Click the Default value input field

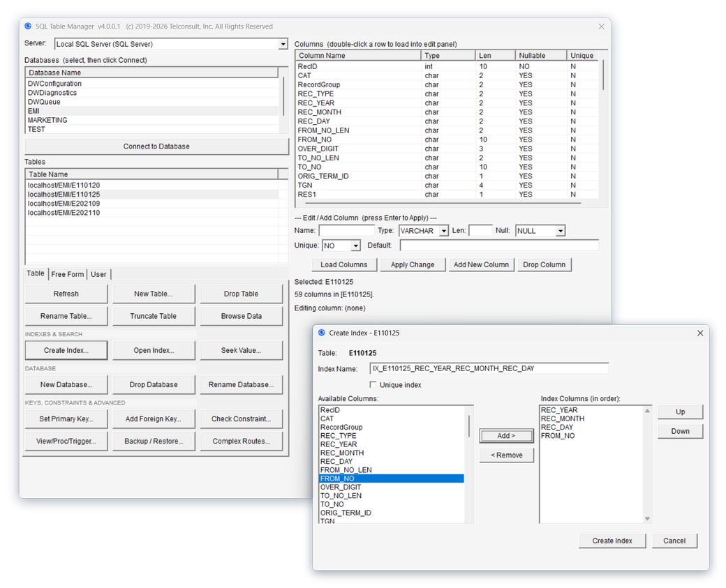coord(499,246)
